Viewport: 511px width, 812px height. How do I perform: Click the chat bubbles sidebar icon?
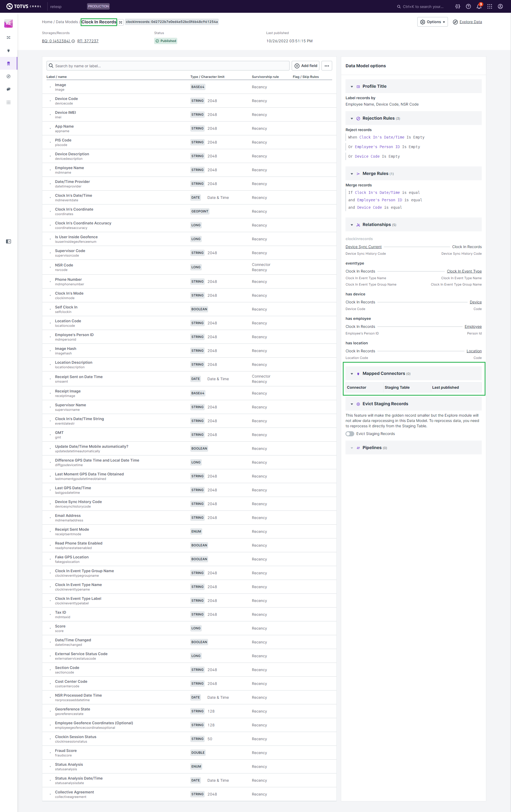[x=9, y=89]
